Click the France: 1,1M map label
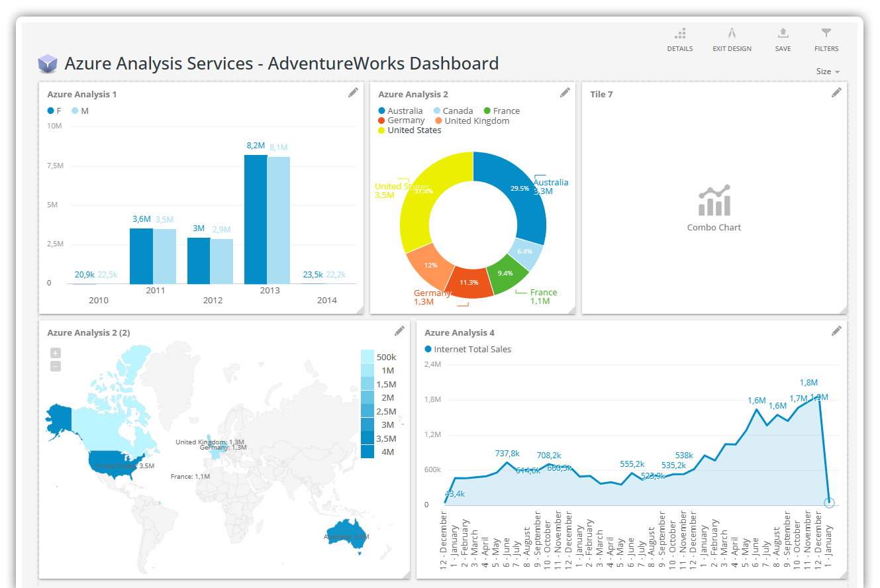The width and height of the screenshot is (880, 588). coord(190,476)
